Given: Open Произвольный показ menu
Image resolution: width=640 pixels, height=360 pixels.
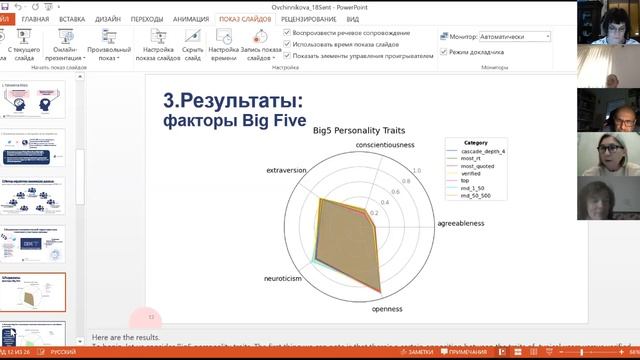Looking at the screenshot, I should coord(109,45).
